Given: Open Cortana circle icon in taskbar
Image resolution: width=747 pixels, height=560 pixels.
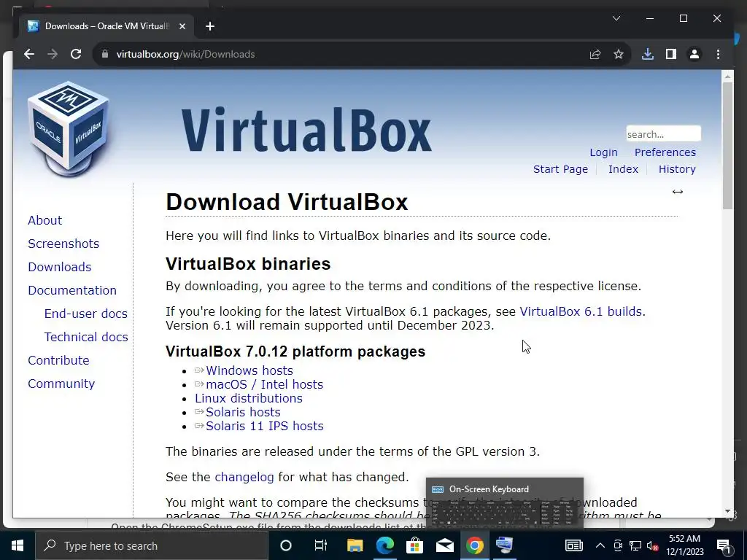Looking at the screenshot, I should coord(286,545).
